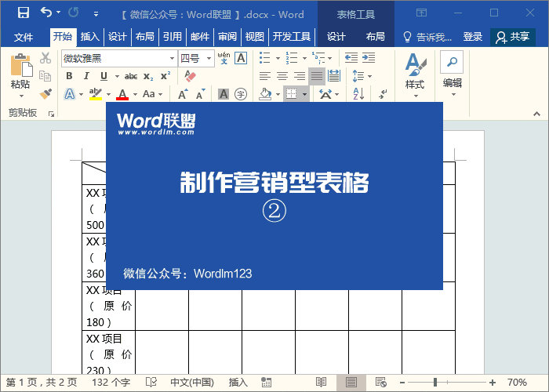This screenshot has width=549, height=392.
Task: Toggle character shading A icon
Action: 224,94
